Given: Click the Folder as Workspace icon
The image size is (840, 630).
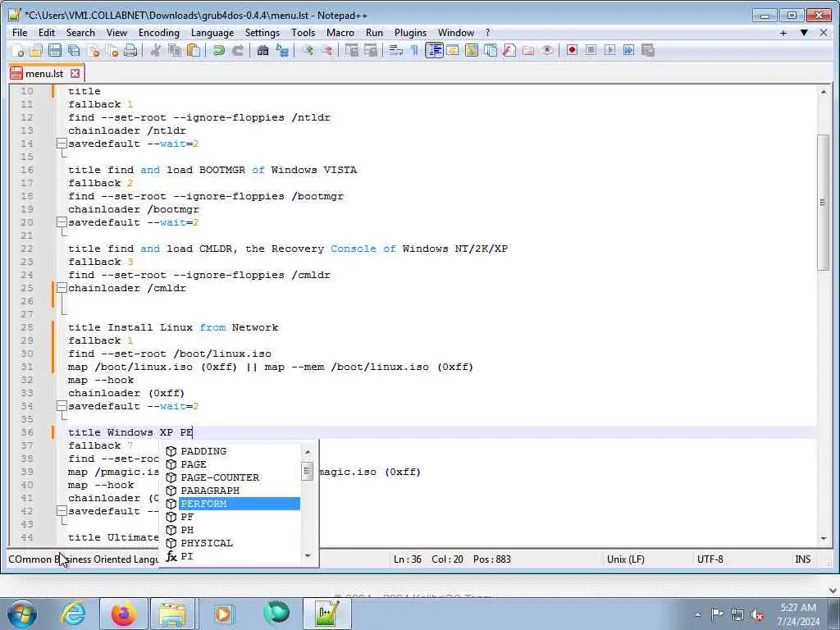Looking at the screenshot, I should click(x=528, y=50).
